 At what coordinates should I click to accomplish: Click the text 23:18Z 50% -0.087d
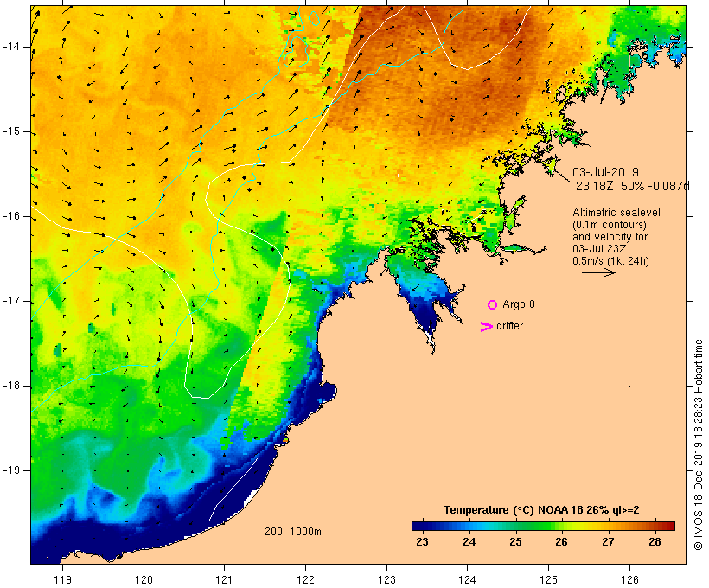(633, 186)
